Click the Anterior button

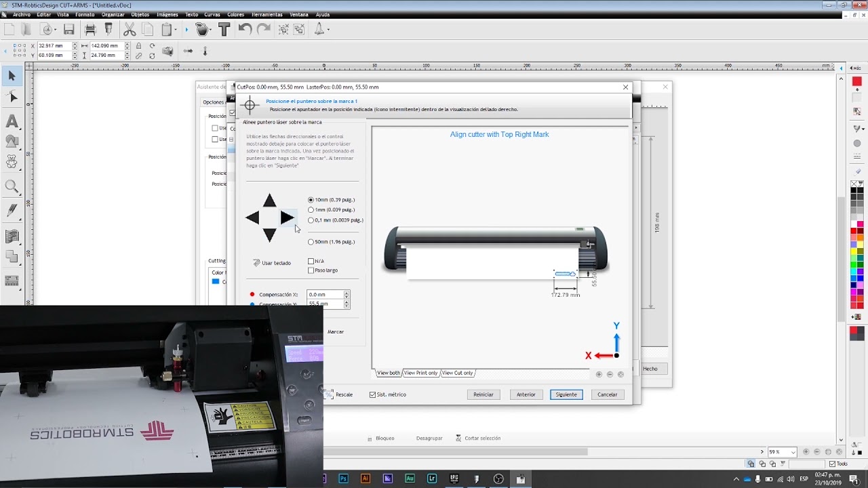pyautogui.click(x=526, y=394)
